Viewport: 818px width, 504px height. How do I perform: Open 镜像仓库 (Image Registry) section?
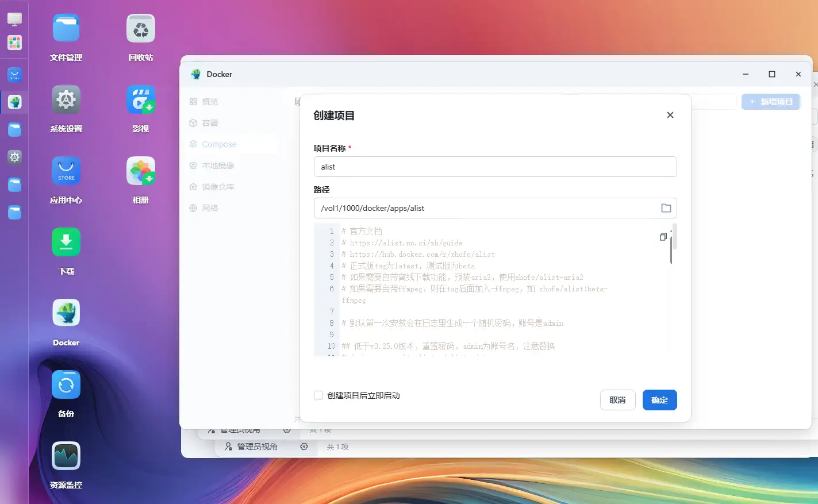[x=216, y=186]
